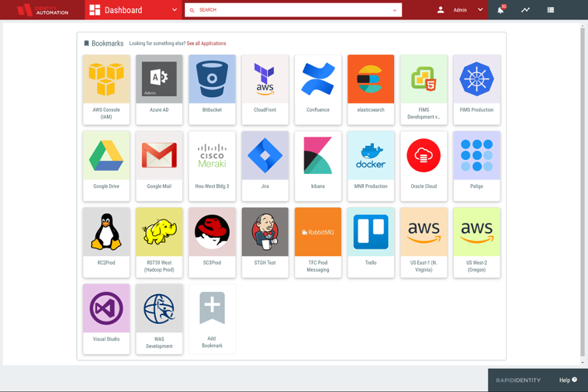Open the US West-2 (Oregon) AWS icon
Viewport: 588px width, 392px height.
[x=477, y=232]
